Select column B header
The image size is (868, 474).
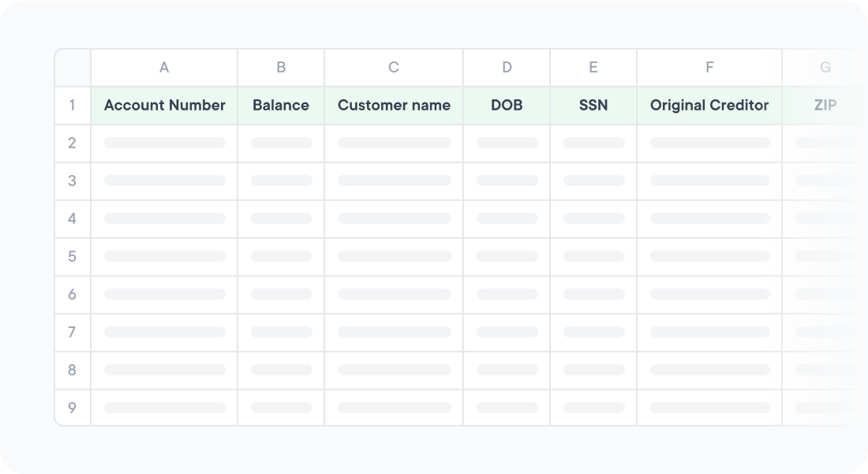281,68
